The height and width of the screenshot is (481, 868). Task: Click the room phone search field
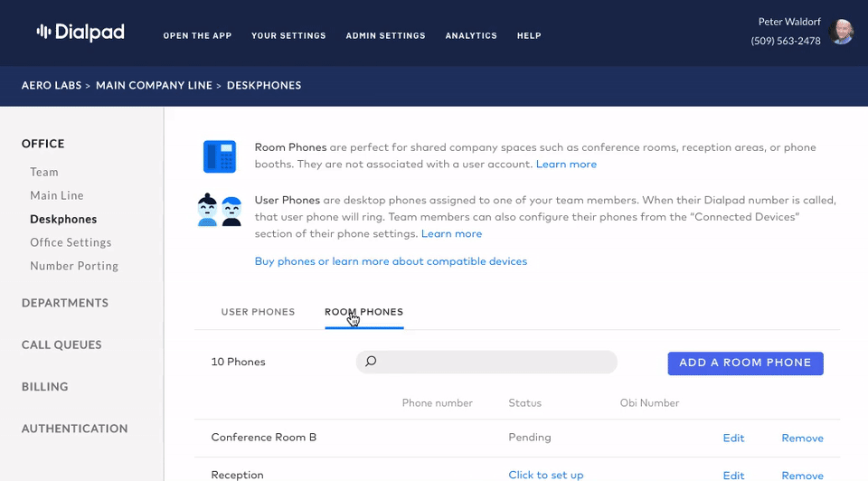486,362
